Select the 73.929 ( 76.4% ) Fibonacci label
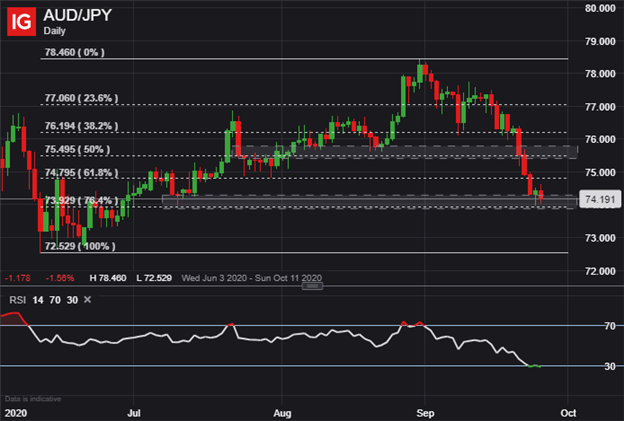The height and width of the screenshot is (421, 624). (x=81, y=200)
